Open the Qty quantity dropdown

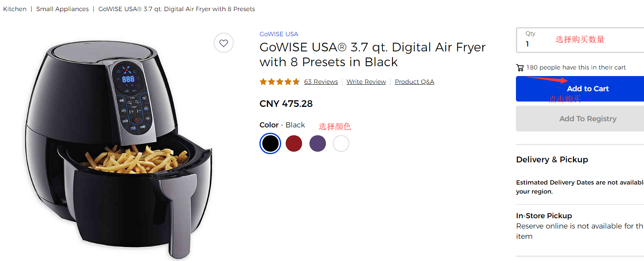[x=579, y=40]
